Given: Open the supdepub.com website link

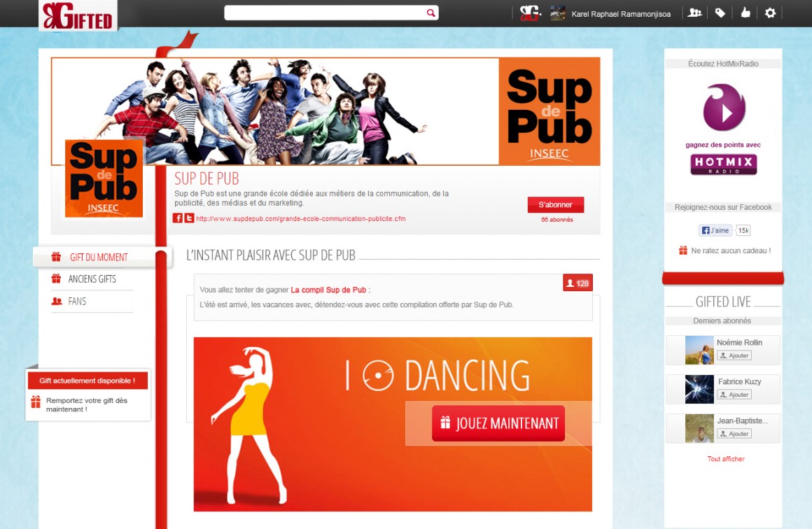Looking at the screenshot, I should click(x=301, y=218).
